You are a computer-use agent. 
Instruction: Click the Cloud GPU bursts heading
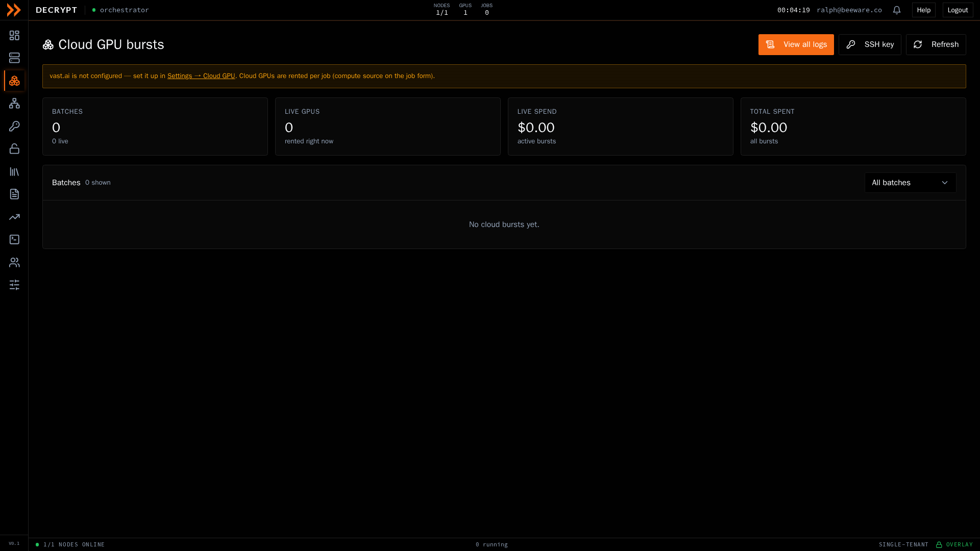pos(111,45)
